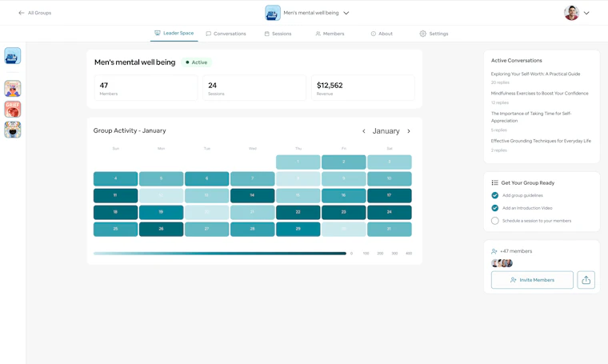608x364 pixels.
Task: Toggle the 'Add an Introduction Video' checkbox
Action: (494, 208)
